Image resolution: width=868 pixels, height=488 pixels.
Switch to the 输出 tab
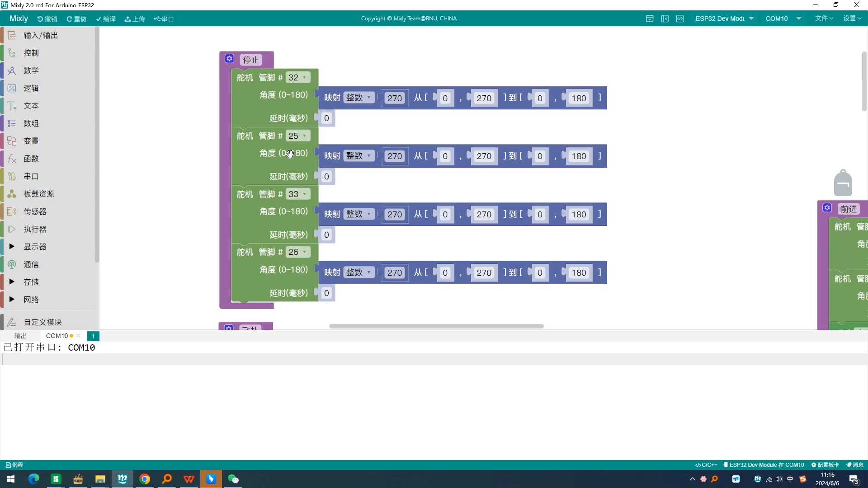(x=20, y=336)
